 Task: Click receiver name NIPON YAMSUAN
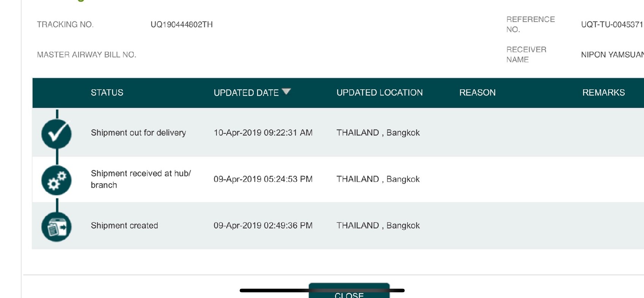pyautogui.click(x=612, y=55)
